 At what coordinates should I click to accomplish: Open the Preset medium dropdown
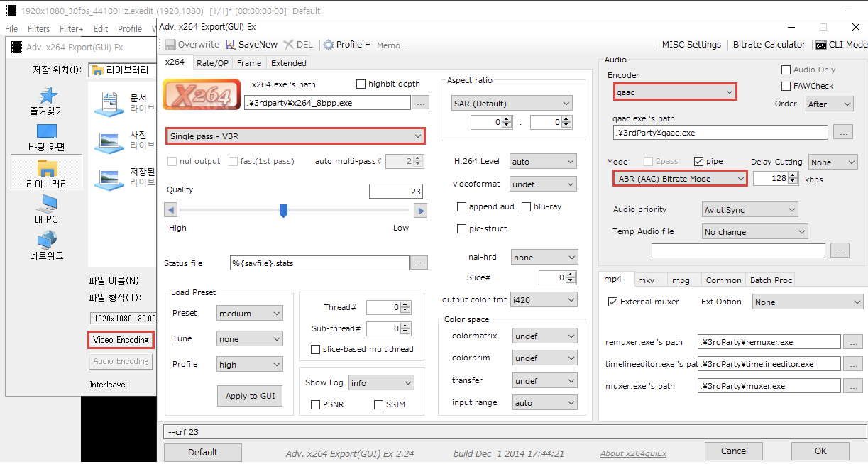(250, 314)
